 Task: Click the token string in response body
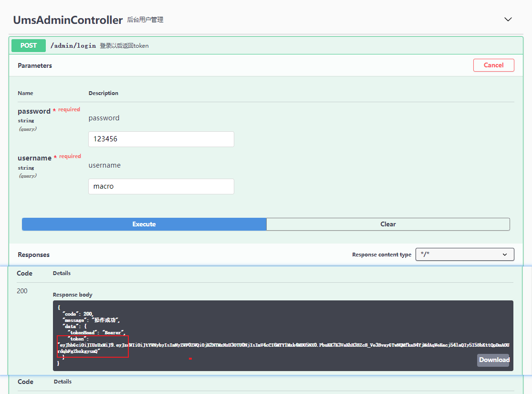[283, 348]
